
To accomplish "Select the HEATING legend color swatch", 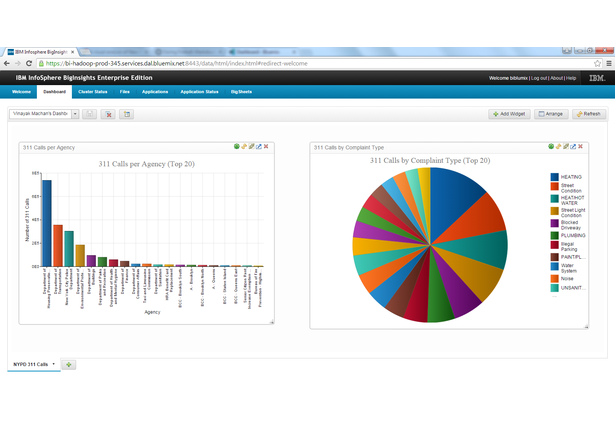I will pos(554,177).
